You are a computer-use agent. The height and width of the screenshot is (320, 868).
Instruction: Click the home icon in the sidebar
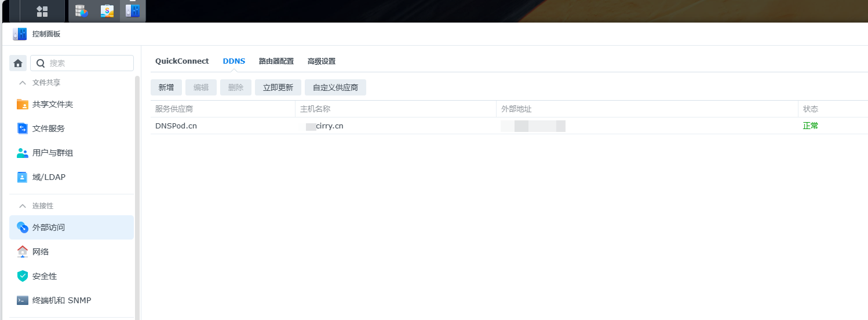point(18,63)
